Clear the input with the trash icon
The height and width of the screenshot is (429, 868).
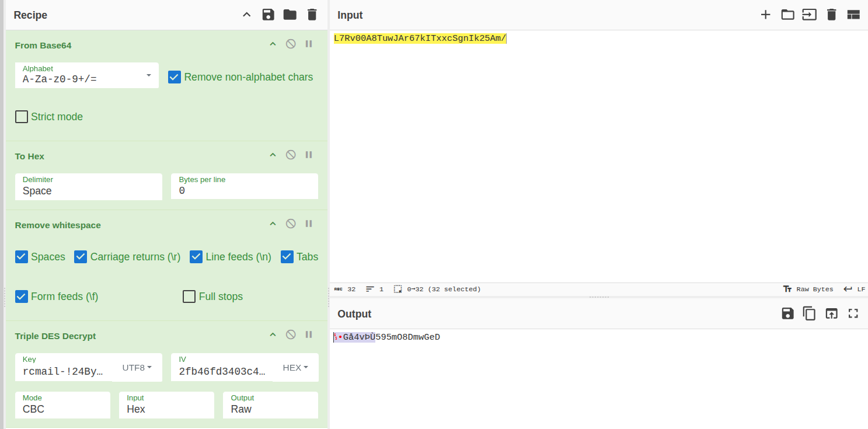click(x=831, y=15)
